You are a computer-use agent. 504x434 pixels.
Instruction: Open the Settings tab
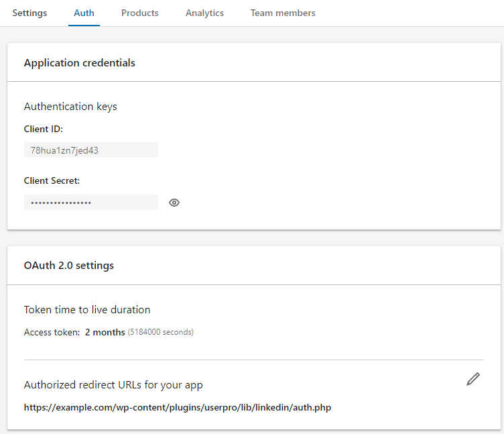(29, 13)
